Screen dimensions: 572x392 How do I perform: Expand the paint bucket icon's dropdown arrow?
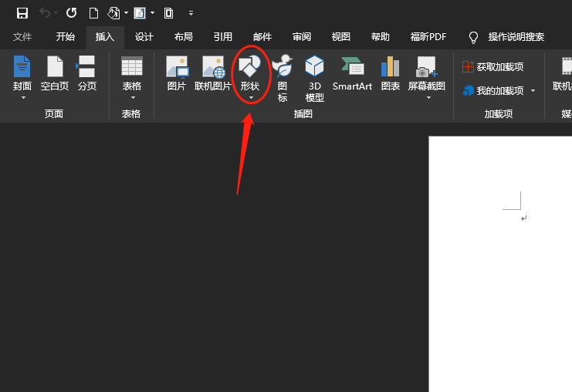[x=127, y=13]
